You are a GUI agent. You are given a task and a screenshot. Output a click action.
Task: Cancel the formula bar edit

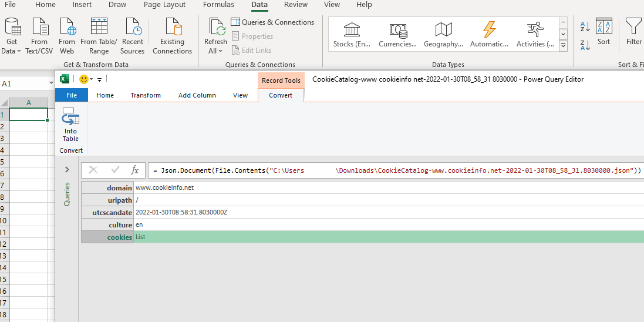pyautogui.click(x=93, y=170)
